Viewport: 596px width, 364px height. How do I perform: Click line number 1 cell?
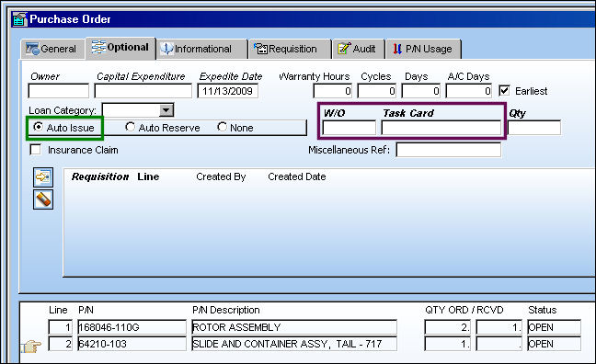point(61,327)
